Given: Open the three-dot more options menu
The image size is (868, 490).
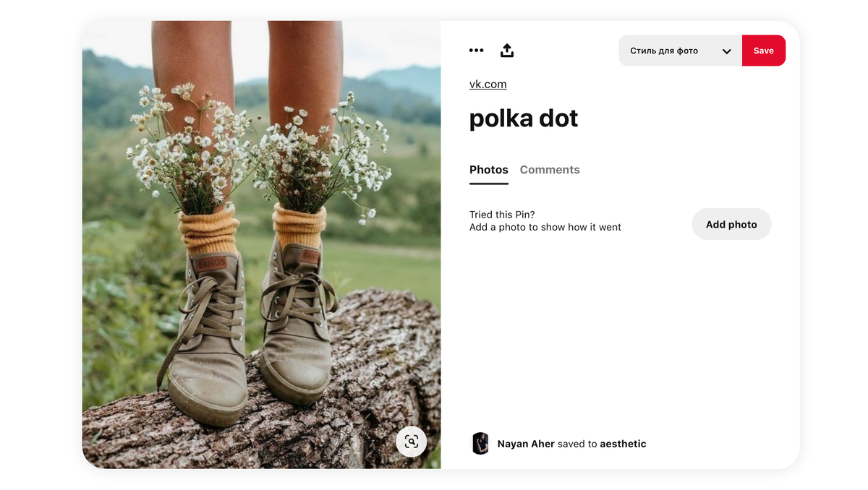Looking at the screenshot, I should 476,51.
